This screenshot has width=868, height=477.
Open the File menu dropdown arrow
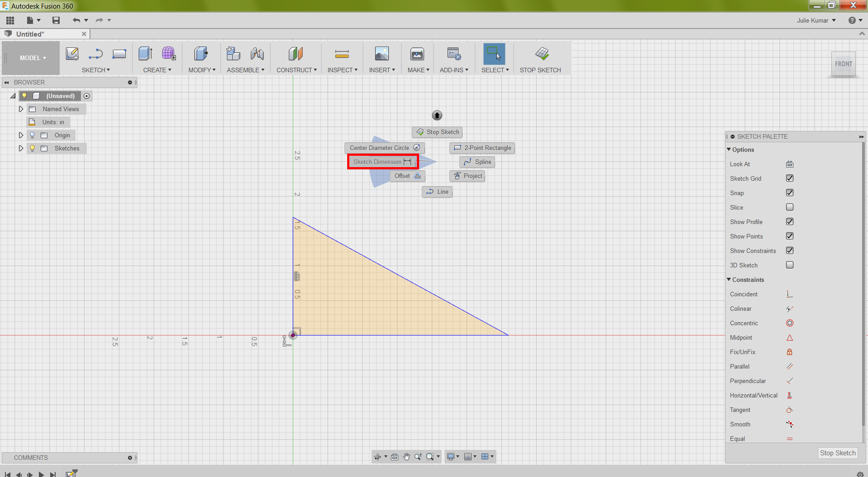coord(39,20)
